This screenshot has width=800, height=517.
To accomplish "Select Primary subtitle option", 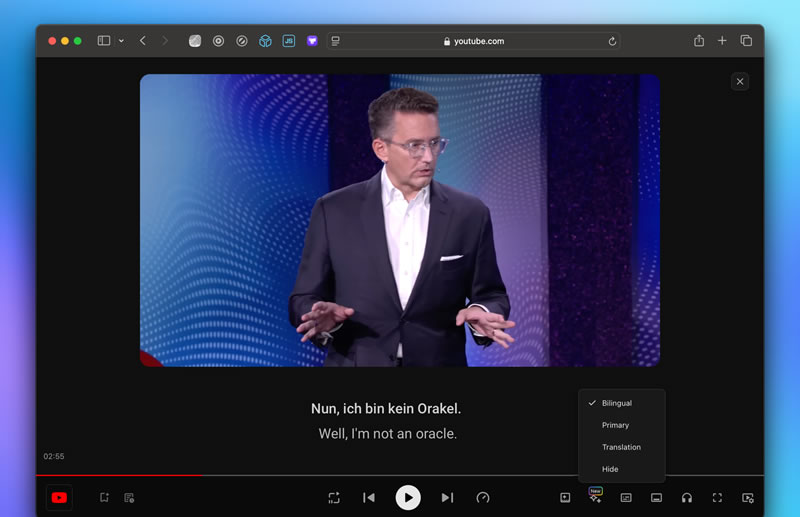I will coord(621,425).
